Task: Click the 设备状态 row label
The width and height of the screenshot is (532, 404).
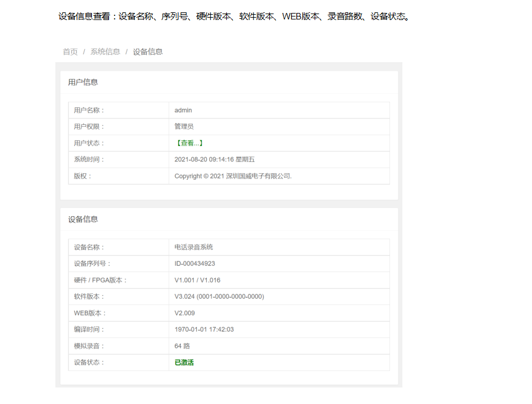Action: coord(89,363)
